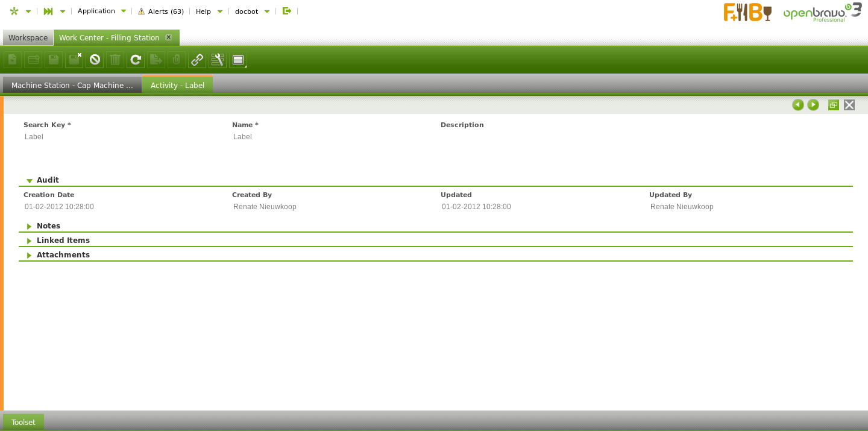Click the Undo Changes toolbar icon
The width and height of the screenshot is (868, 431).
[95, 60]
